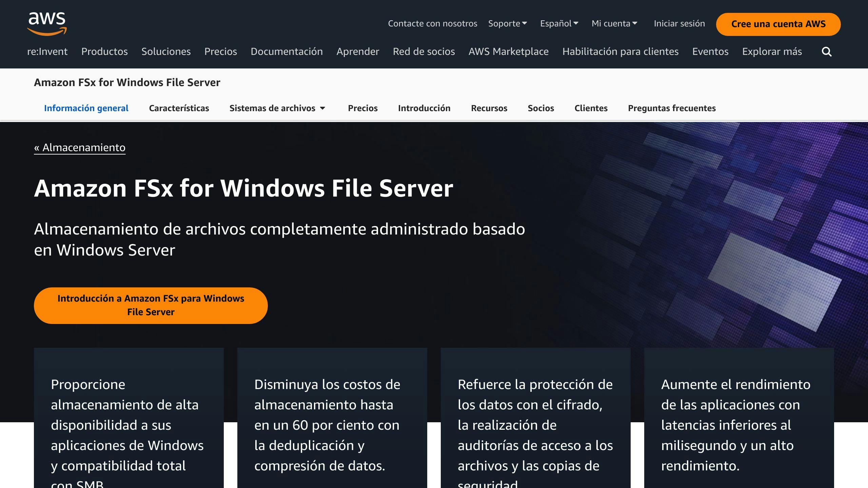Expand the Mi cuenta dropdown
868x488 pixels.
614,23
